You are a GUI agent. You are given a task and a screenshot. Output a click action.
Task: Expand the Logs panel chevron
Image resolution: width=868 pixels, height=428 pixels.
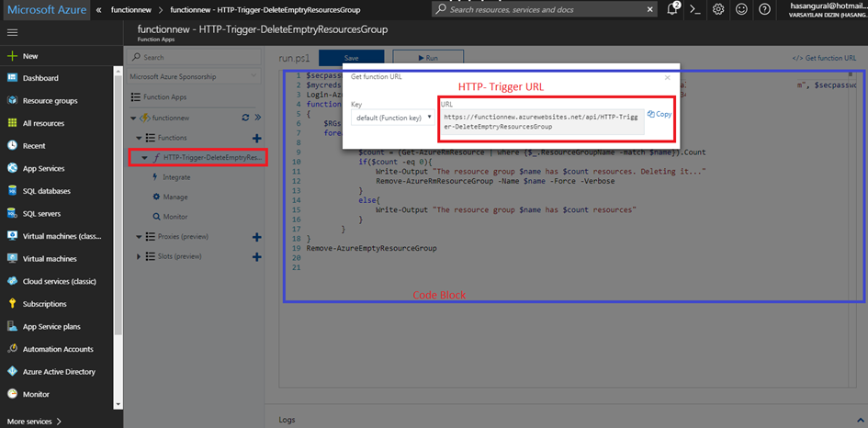click(x=860, y=421)
